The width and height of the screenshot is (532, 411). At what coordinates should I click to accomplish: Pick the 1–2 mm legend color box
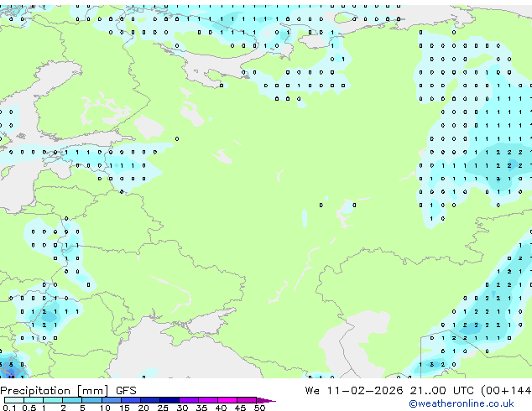(53, 400)
